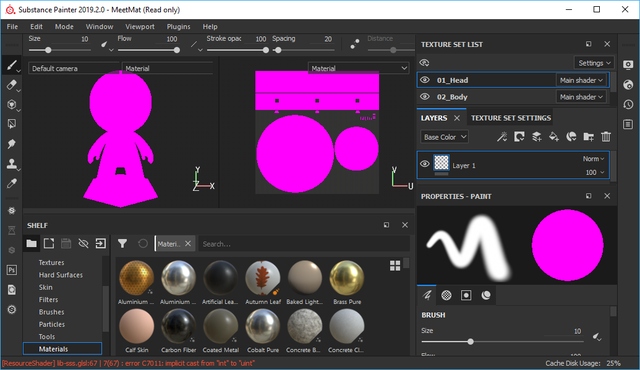
Task: Open the shelf folder browser icon
Action: pyautogui.click(x=31, y=244)
